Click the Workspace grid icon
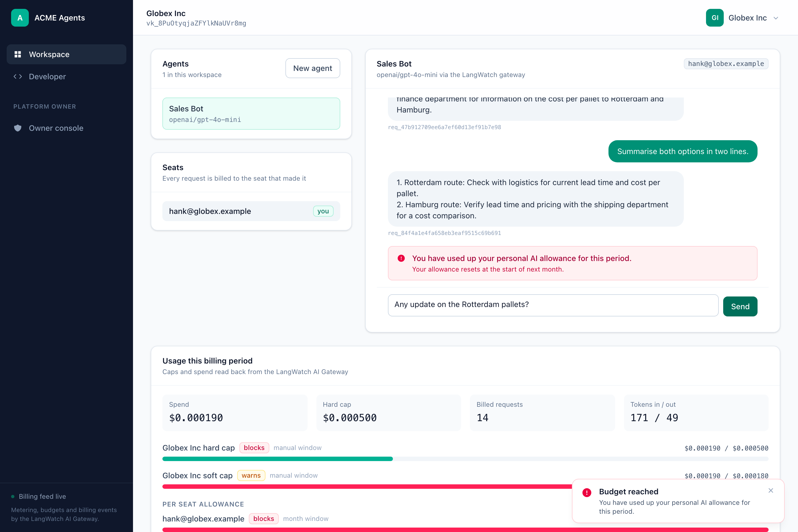This screenshot has height=532, width=798. pos(18,54)
